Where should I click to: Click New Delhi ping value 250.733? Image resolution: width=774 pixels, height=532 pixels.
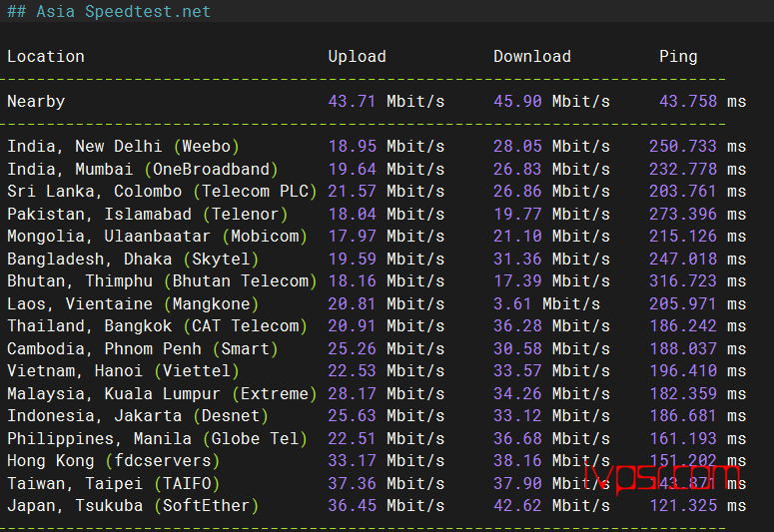click(683, 146)
